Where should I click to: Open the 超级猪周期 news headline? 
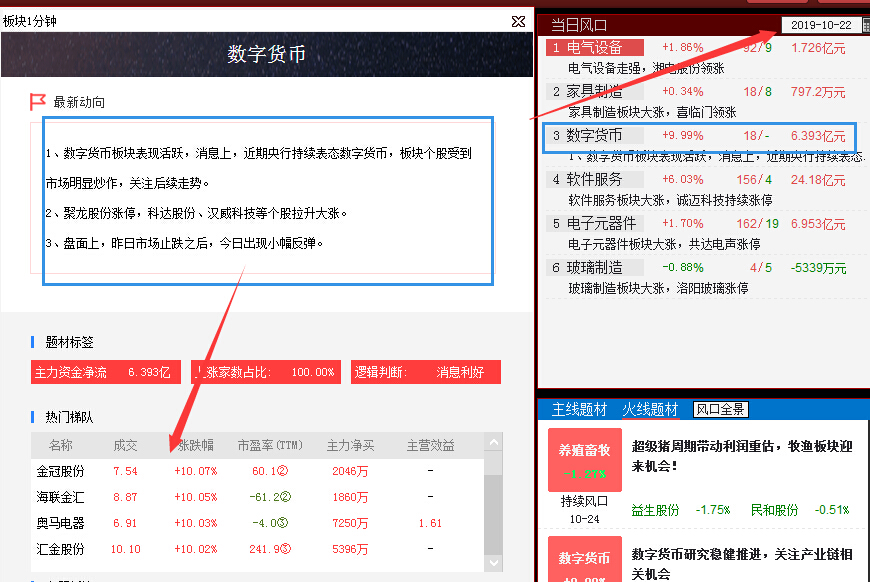click(x=741, y=455)
